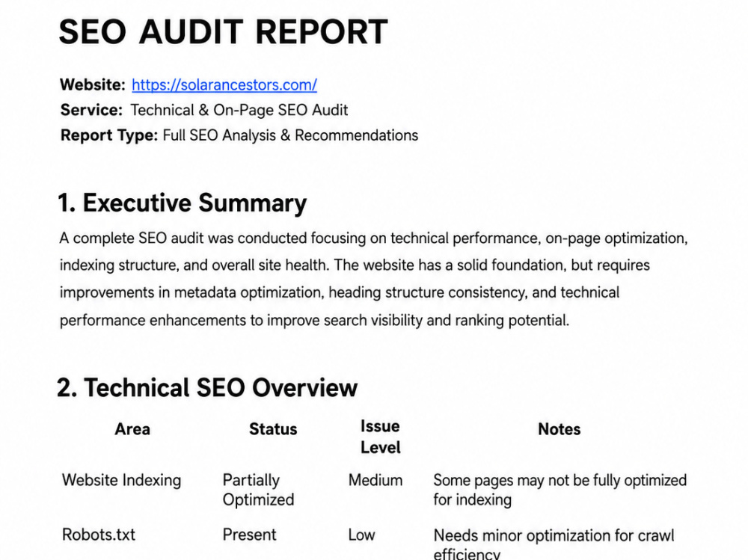Select the Technical SEO Overview heading
Image resolution: width=748 pixels, height=560 pixels.
click(207, 387)
